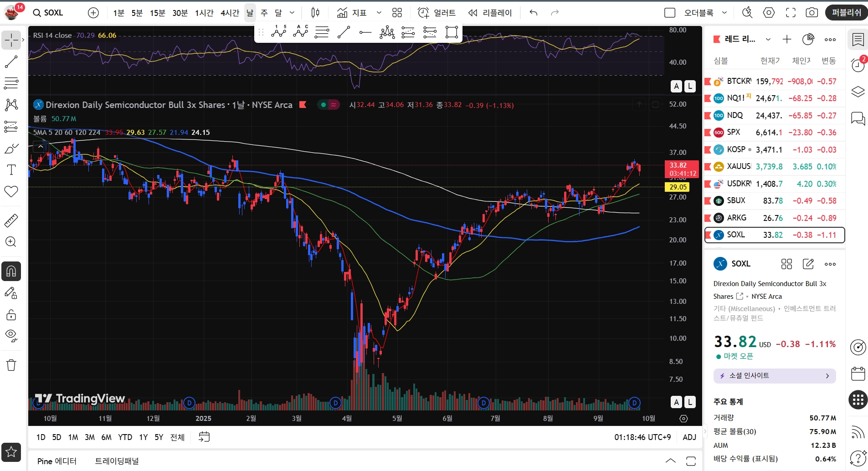Select XAUUSD row in watchlist
868x471 pixels.
[775, 166]
